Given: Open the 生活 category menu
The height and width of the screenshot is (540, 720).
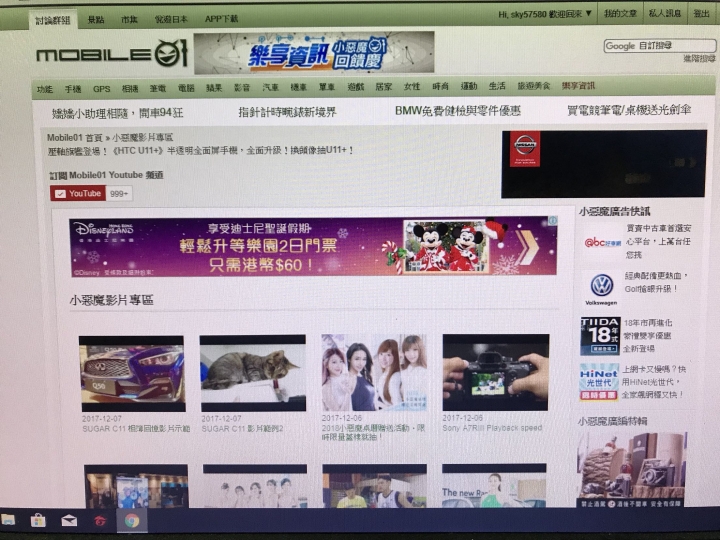Looking at the screenshot, I should tap(497, 86).
